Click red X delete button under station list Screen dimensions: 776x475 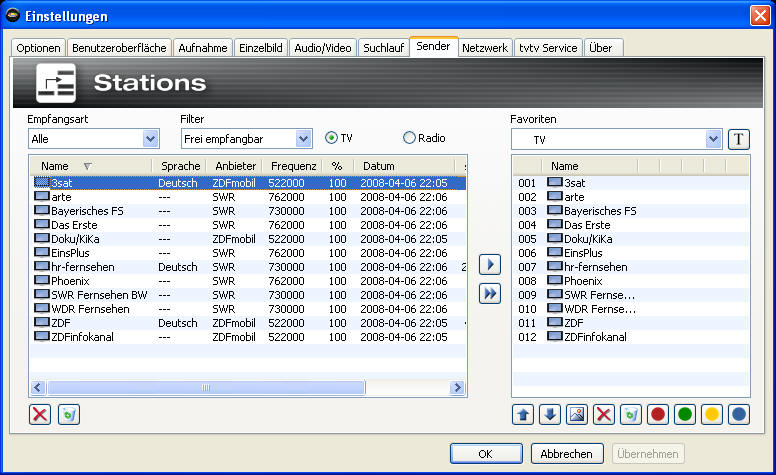tap(40, 415)
